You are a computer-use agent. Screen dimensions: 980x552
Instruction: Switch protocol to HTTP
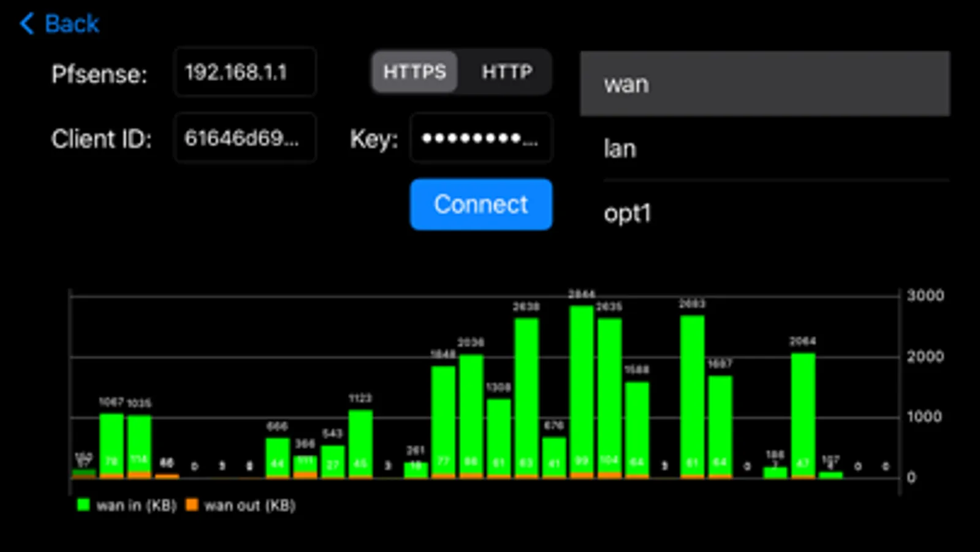point(507,72)
